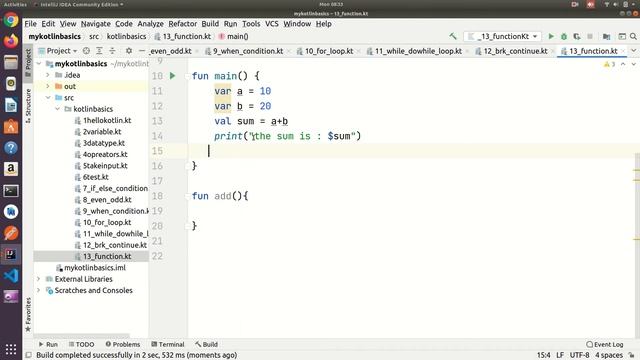
Task: Fold the main function block
Action: coord(187,76)
